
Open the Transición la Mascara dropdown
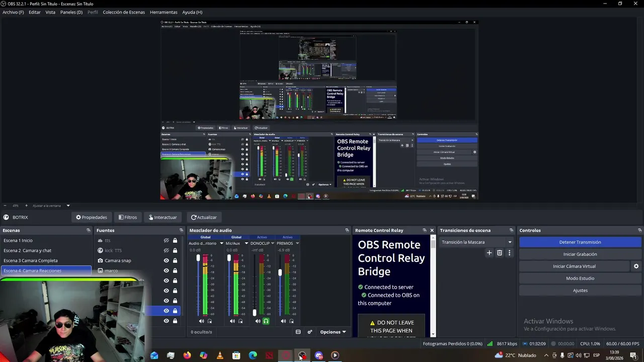476,242
